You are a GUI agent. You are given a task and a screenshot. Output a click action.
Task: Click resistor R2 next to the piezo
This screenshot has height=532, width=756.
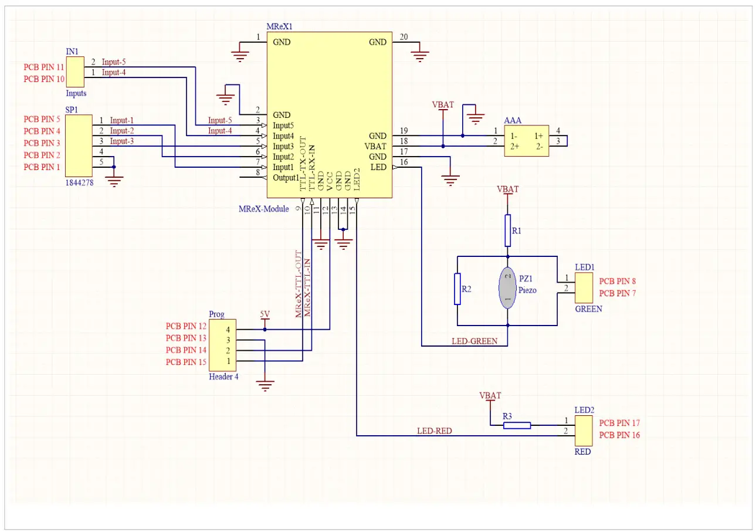pyautogui.click(x=458, y=287)
